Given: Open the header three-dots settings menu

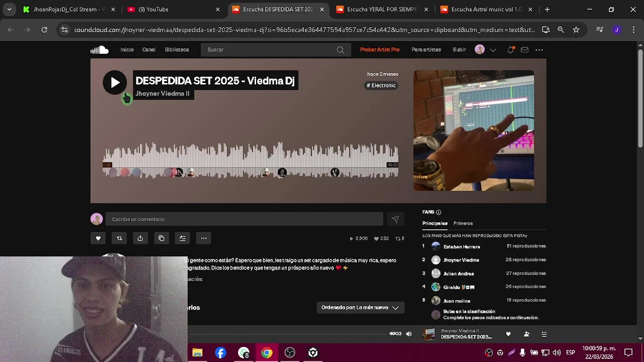Looking at the screenshot, I should (539, 50).
